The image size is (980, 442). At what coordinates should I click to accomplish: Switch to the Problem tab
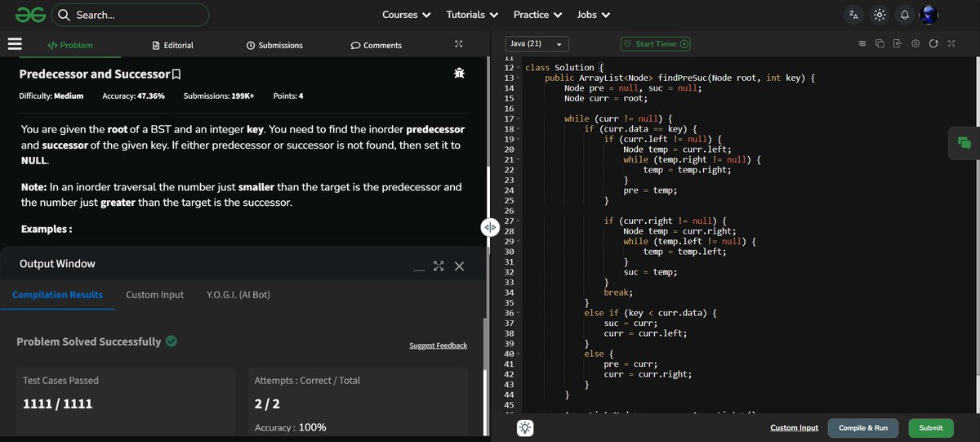[x=70, y=45]
